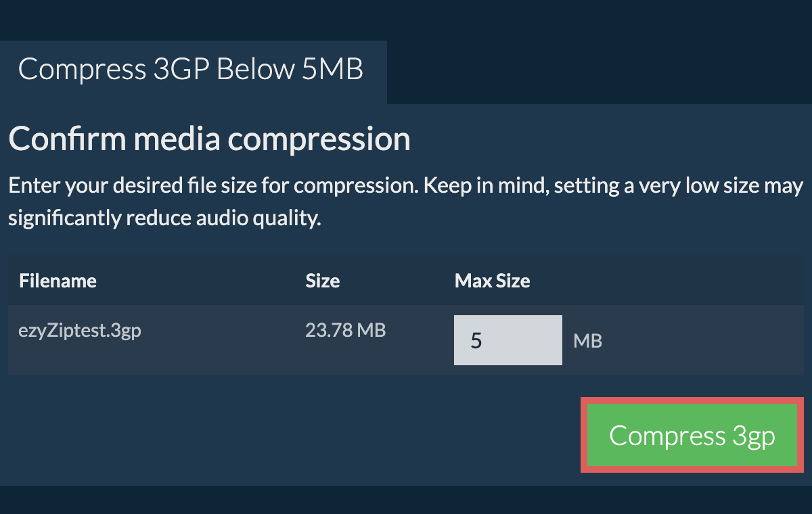
Task: Click the Confirm media compression heading
Action: pos(209,139)
